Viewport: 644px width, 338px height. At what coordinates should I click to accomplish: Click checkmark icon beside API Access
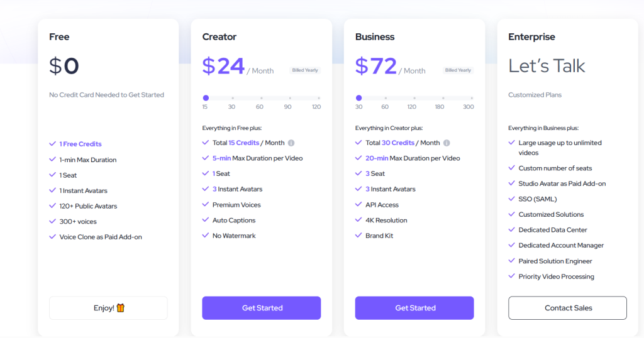click(358, 205)
